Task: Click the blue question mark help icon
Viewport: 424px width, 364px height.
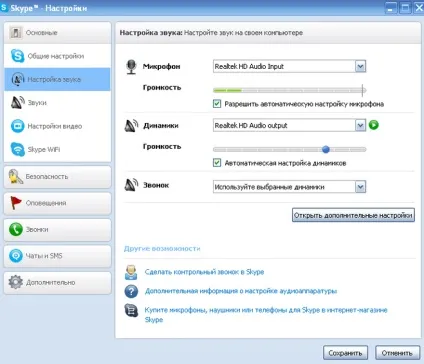Action: click(x=131, y=291)
